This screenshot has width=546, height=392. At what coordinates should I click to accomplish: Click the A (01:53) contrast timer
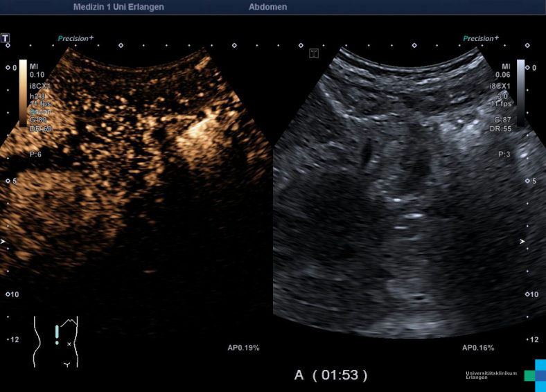tap(331, 375)
